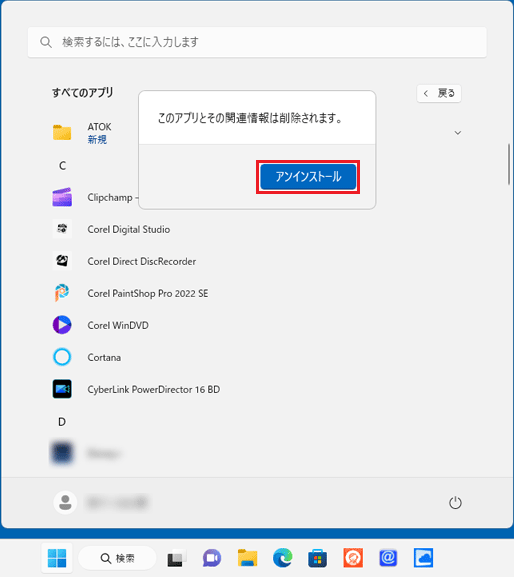Expand the ATOK folder chevron

pyautogui.click(x=458, y=132)
